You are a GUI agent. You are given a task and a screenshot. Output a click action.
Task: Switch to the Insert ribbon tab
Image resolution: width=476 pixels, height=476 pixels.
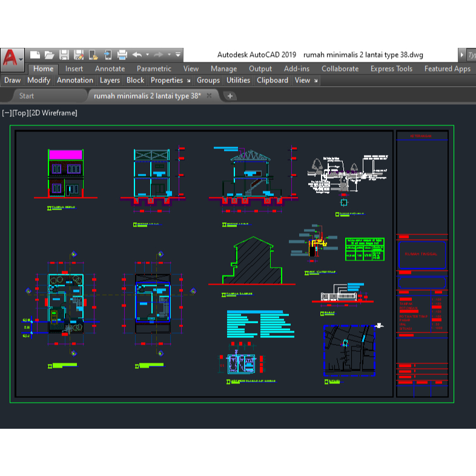[74, 69]
